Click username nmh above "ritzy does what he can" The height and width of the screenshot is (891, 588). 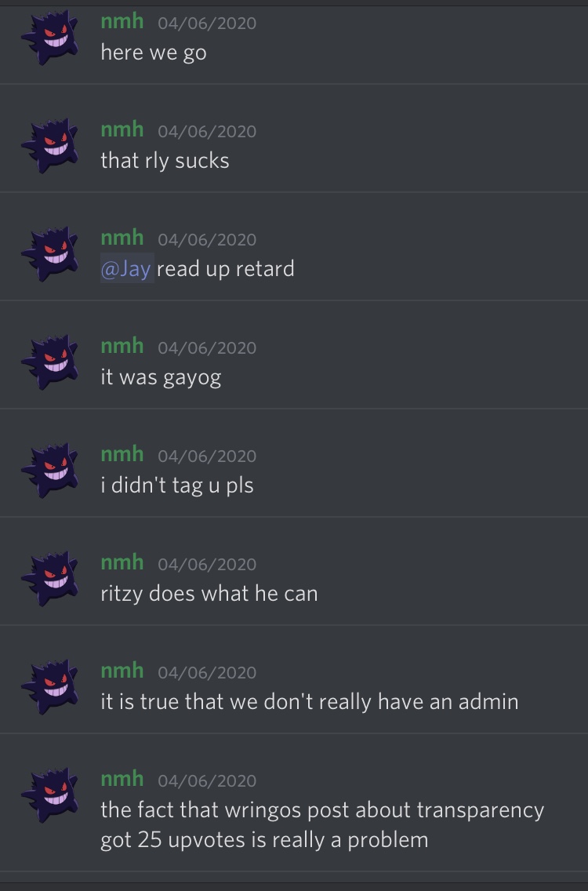[122, 562]
